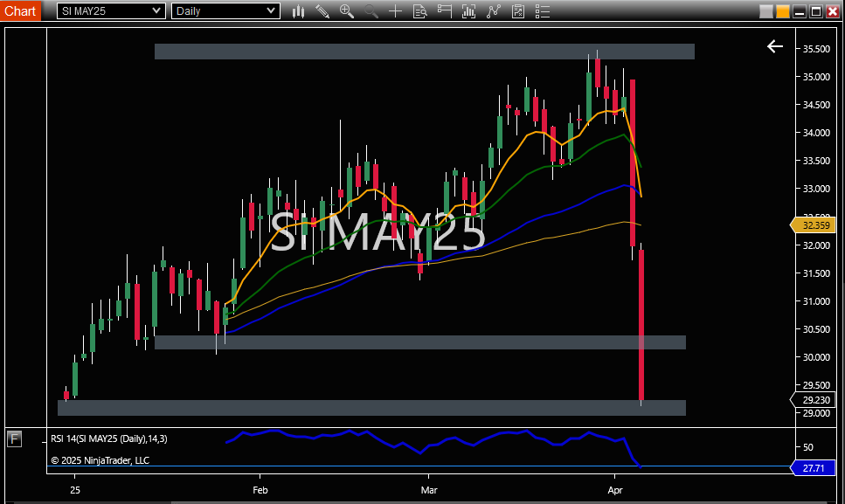Viewport: 845px width, 504px height.
Task: Open the Indicators dialog icon
Action: pyautogui.click(x=493, y=11)
